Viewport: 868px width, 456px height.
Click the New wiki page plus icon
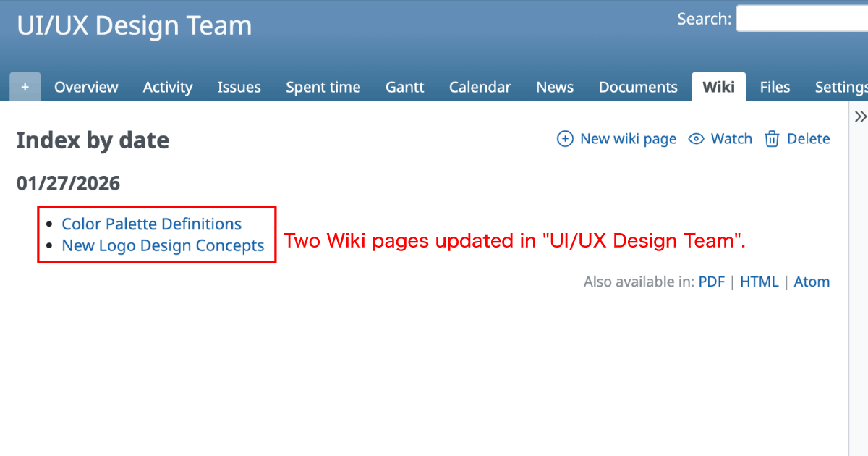[x=565, y=138]
